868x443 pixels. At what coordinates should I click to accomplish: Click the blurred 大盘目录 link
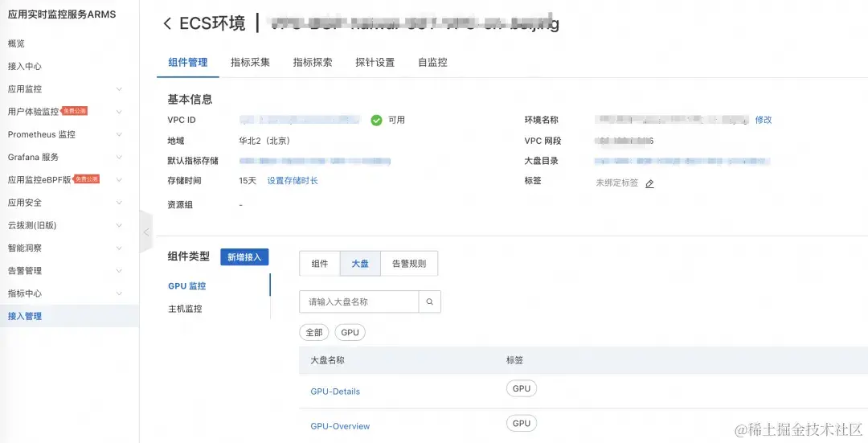[x=682, y=161]
